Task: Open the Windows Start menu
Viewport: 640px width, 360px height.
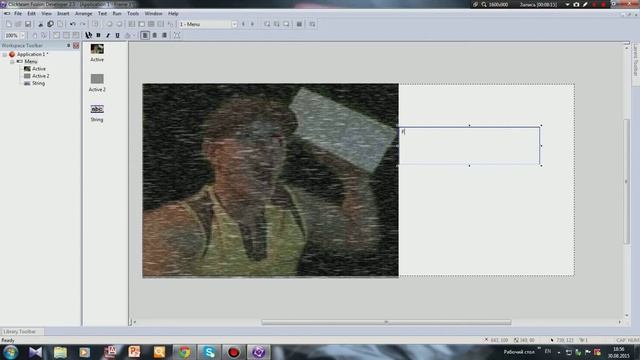Action: coord(10,352)
